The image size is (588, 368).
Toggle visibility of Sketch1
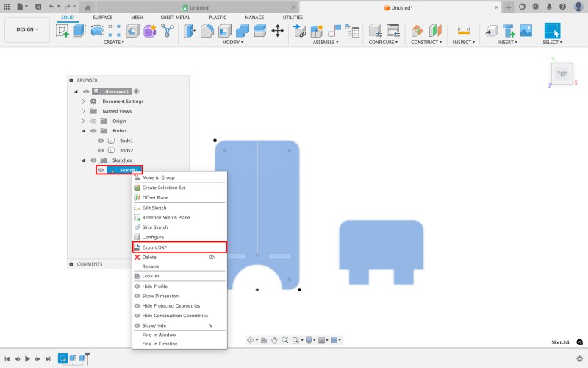tap(101, 170)
